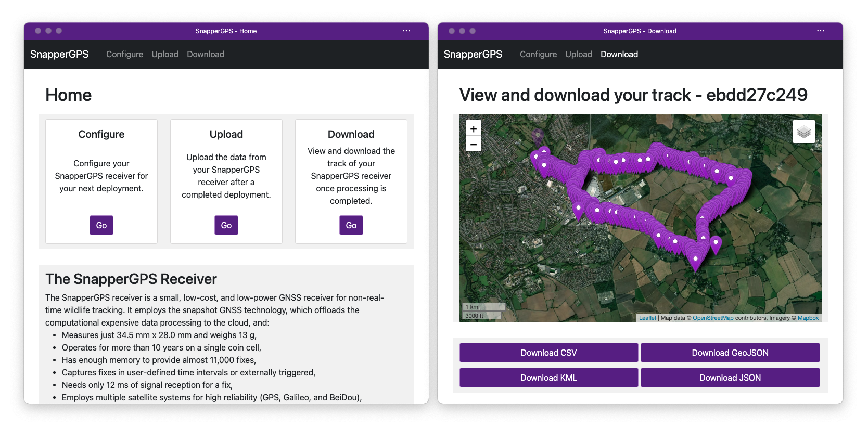
Task: Select Download in the Home window navbar
Action: click(x=206, y=54)
